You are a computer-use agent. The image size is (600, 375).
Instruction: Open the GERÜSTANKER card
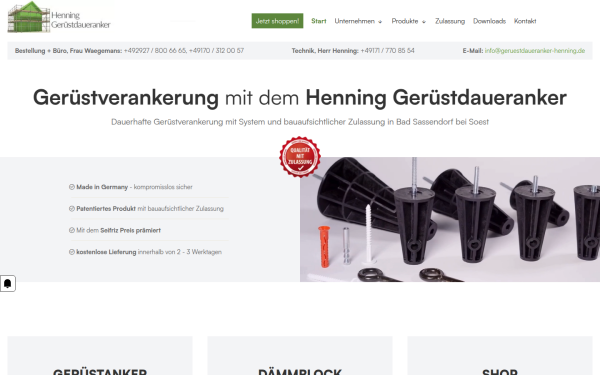100,356
